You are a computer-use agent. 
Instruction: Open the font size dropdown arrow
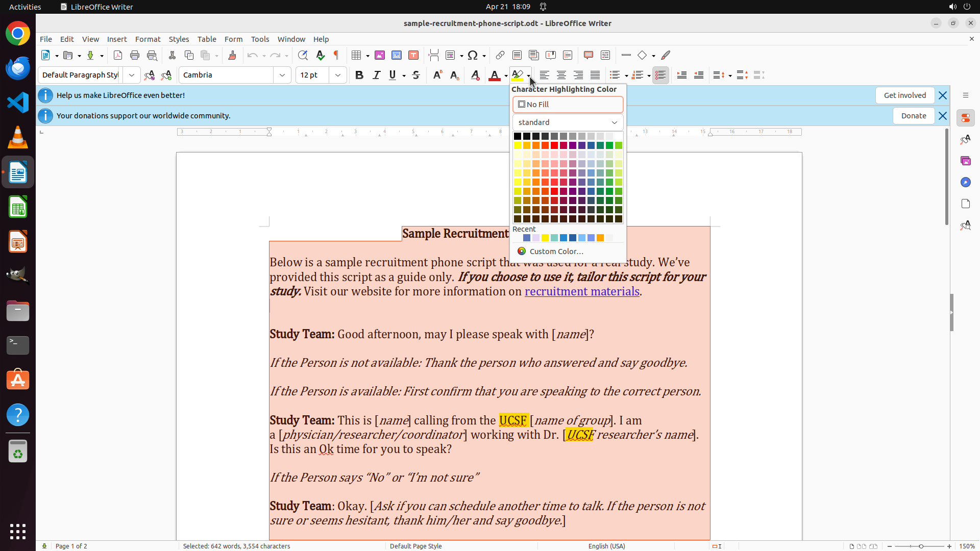tap(338, 75)
